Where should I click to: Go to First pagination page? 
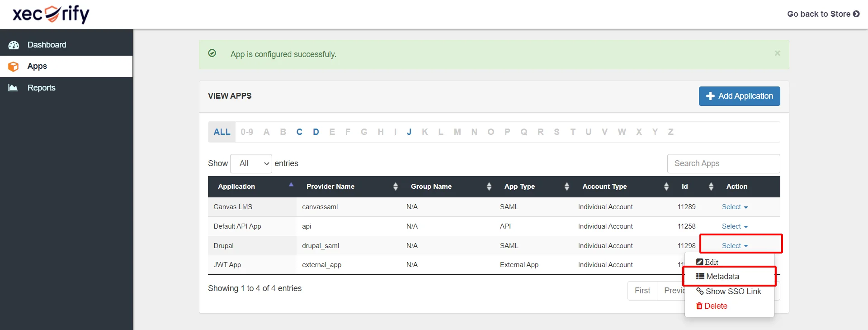click(642, 291)
